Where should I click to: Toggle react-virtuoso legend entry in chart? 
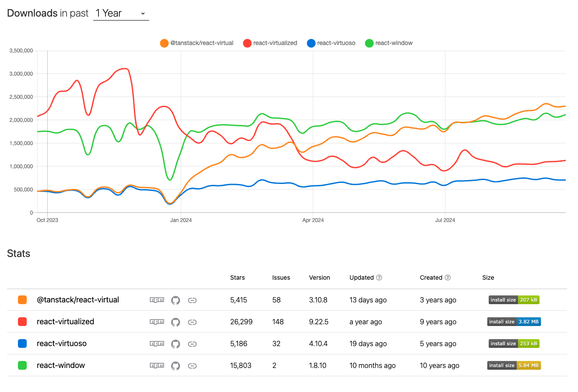(x=331, y=43)
